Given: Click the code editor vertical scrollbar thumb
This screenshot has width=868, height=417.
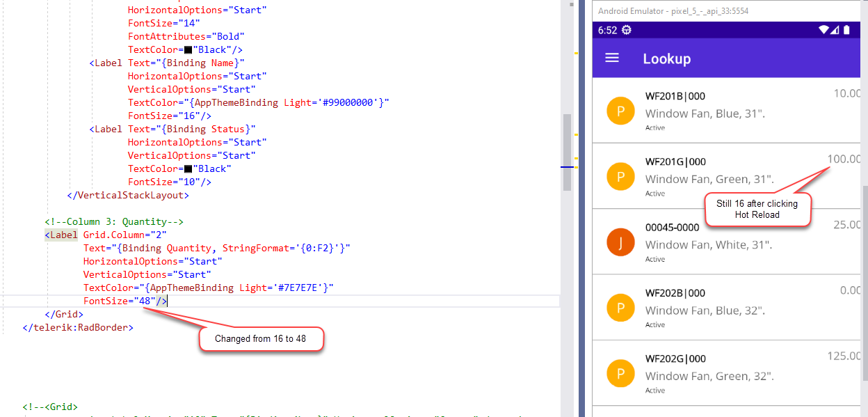Looking at the screenshot, I should point(567,150).
